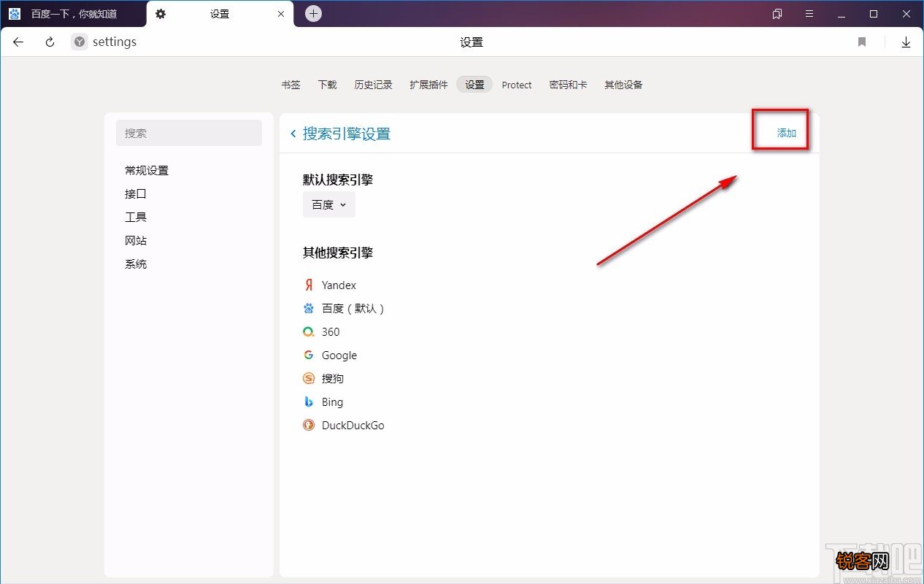The image size is (924, 584).
Task: Open the 密码和卡 section
Action: (x=568, y=85)
